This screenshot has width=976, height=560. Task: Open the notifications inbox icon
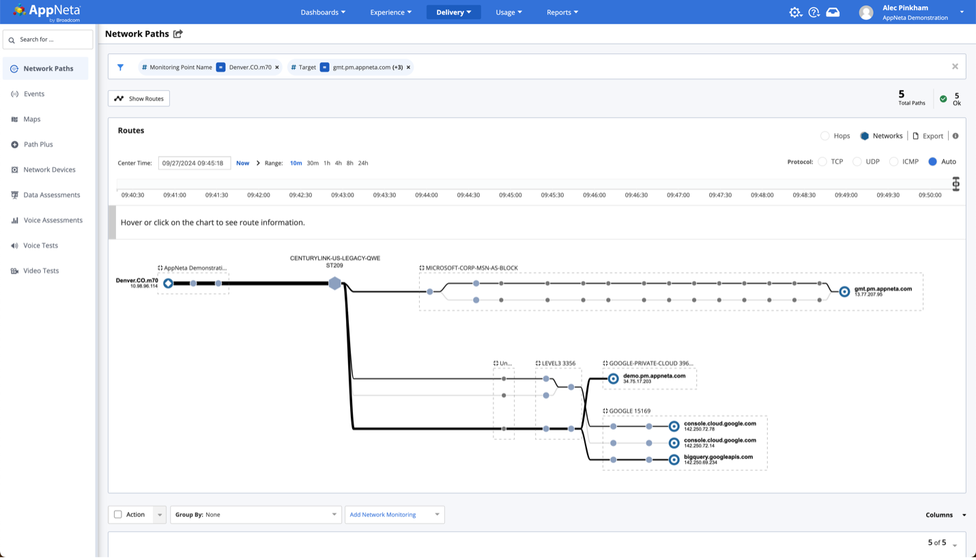pos(833,12)
